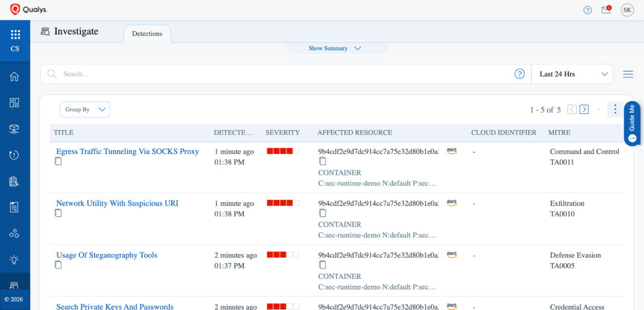Click severity bar of Steganography Tools row

283,255
